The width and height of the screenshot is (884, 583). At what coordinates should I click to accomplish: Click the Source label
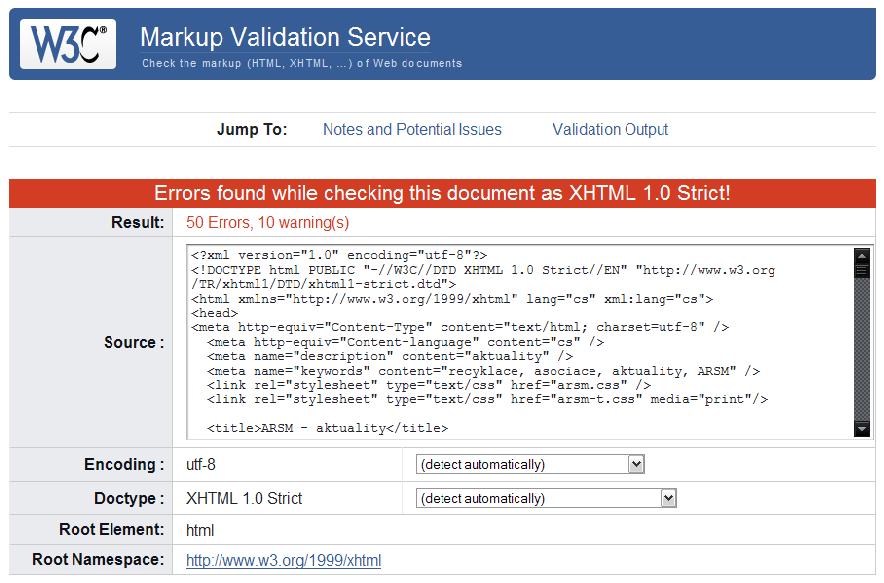pos(134,342)
